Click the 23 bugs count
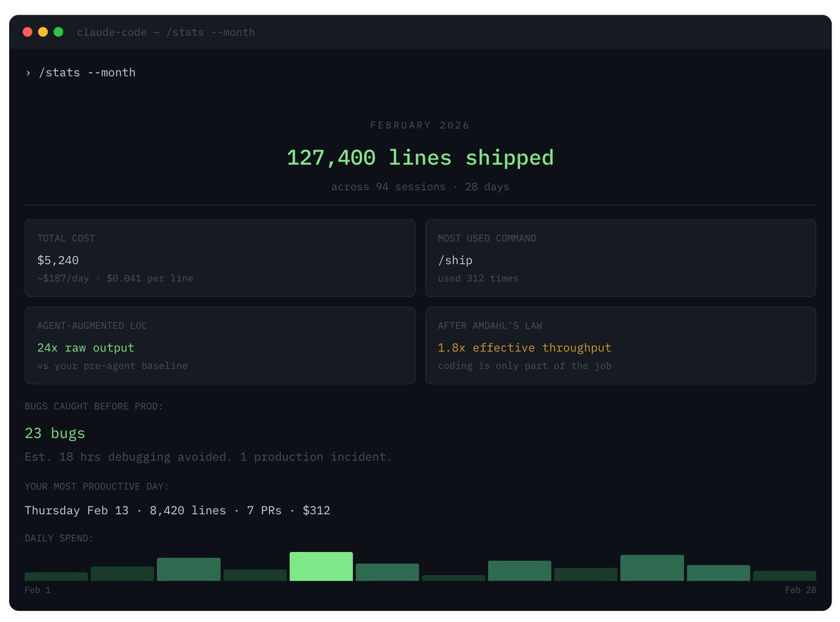Image resolution: width=840 pixels, height=622 pixels. 55,434
